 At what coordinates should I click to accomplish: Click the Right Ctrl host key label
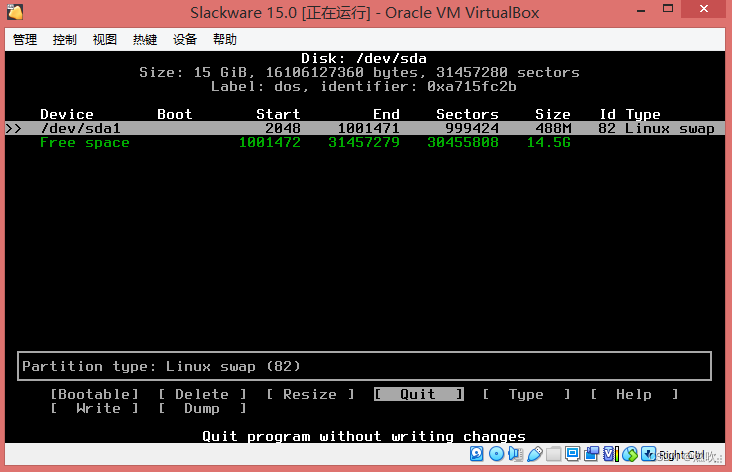tap(681, 455)
